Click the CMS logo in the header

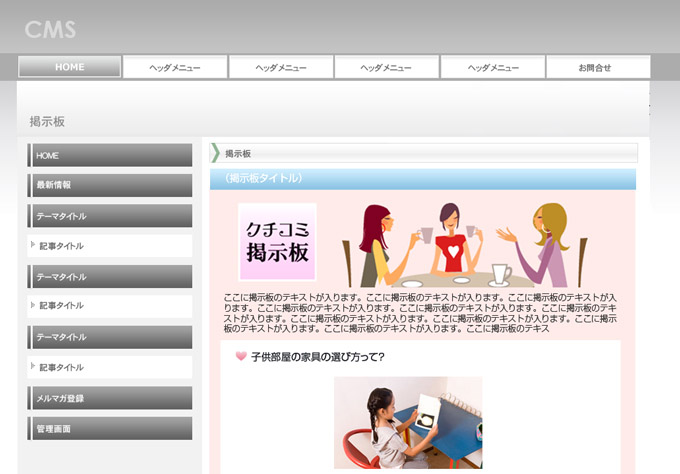[50, 29]
